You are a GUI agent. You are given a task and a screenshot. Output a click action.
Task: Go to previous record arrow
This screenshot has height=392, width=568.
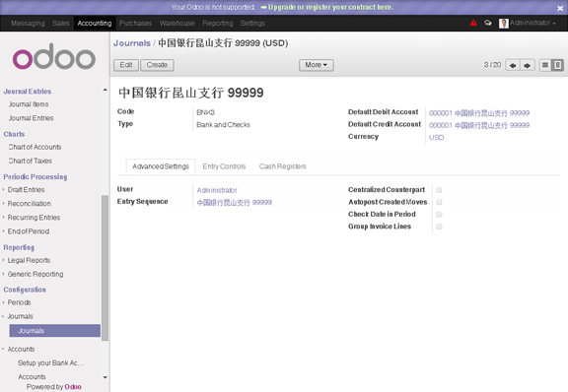(513, 65)
